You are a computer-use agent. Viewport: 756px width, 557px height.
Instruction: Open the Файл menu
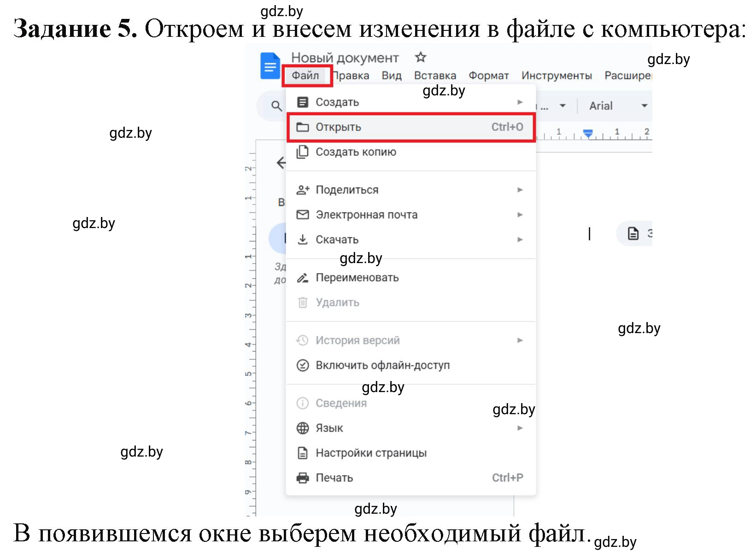pyautogui.click(x=305, y=76)
